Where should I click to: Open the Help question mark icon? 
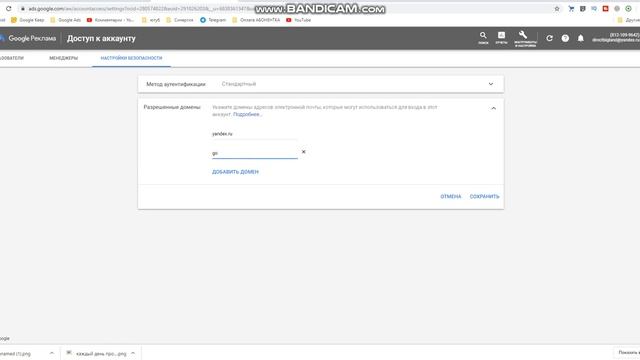tap(565, 38)
